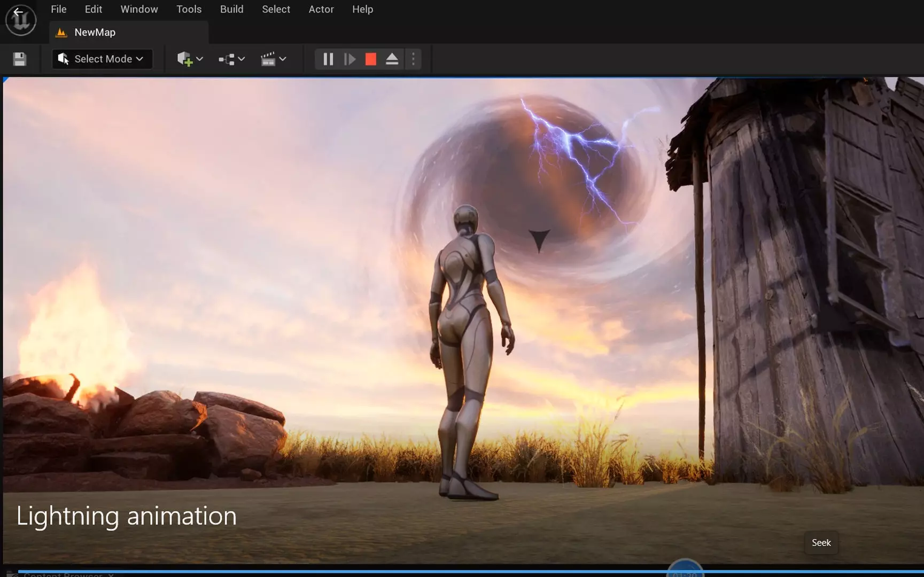Eject from the player controller

[392, 59]
